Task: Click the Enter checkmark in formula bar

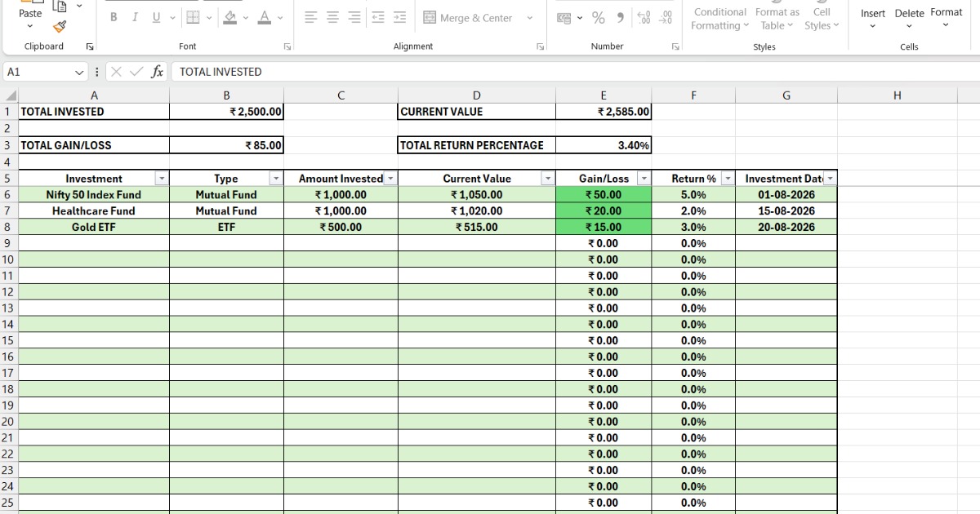Action: (136, 72)
